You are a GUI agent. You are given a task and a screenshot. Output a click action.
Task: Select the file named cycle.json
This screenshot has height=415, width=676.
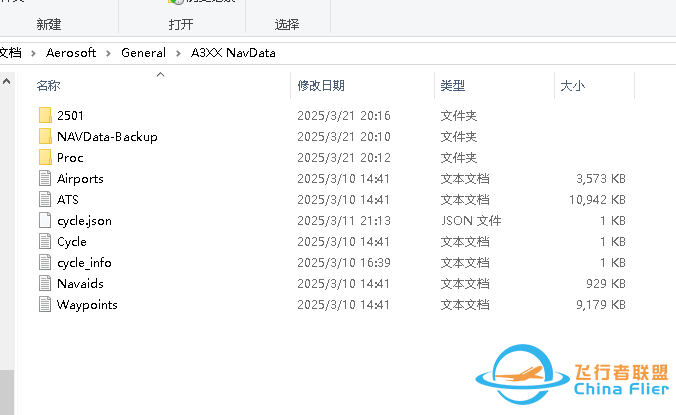click(x=84, y=221)
